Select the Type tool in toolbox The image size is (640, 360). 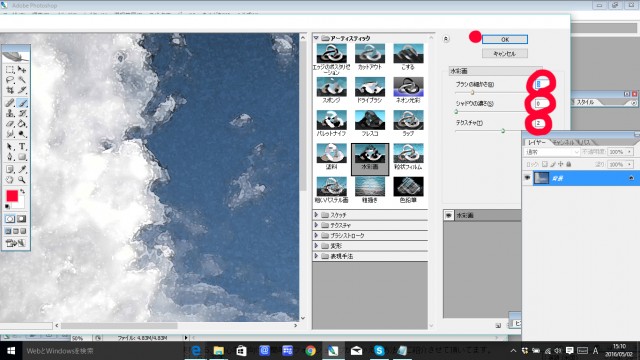point(22,147)
